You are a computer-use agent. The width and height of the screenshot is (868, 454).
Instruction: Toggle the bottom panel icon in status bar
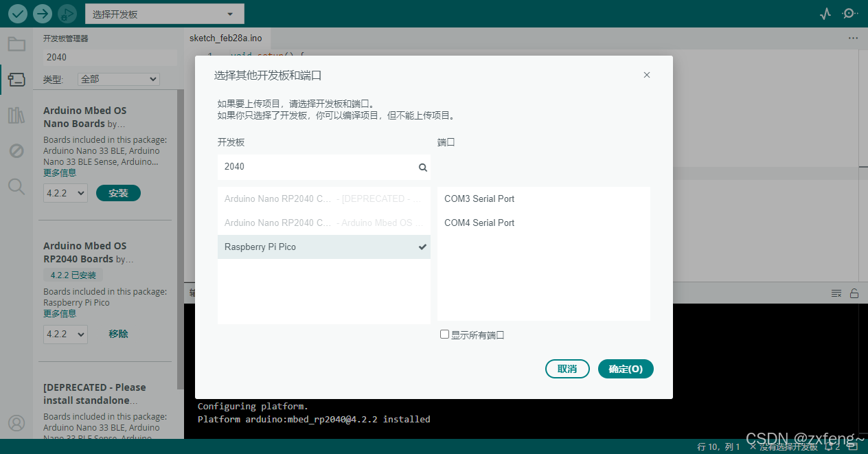pyautogui.click(x=852, y=446)
